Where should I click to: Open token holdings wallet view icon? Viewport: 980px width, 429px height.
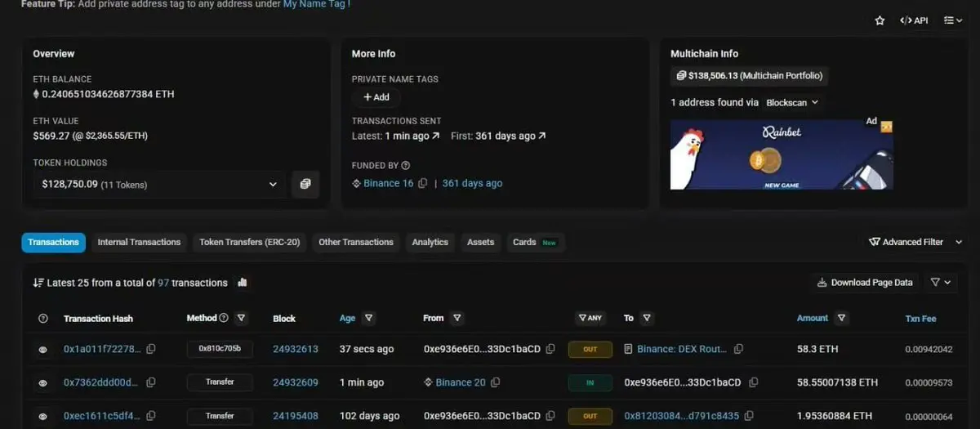pyautogui.click(x=305, y=185)
